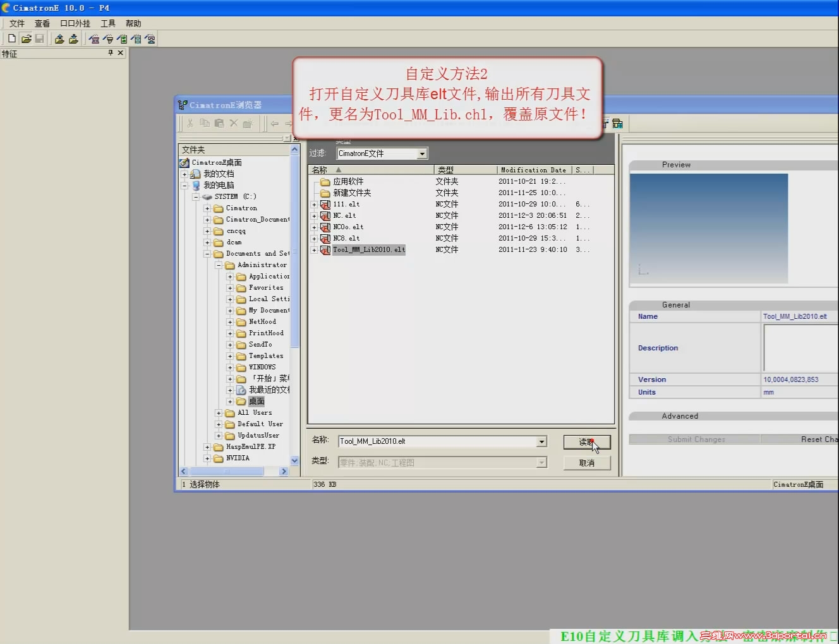Click the folder icon with down arrow

pos(73,39)
